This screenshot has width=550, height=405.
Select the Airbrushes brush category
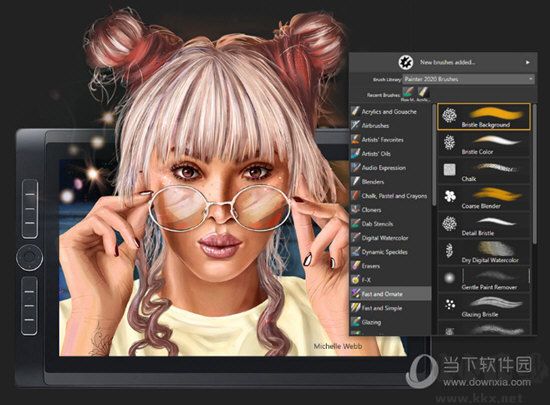390,126
